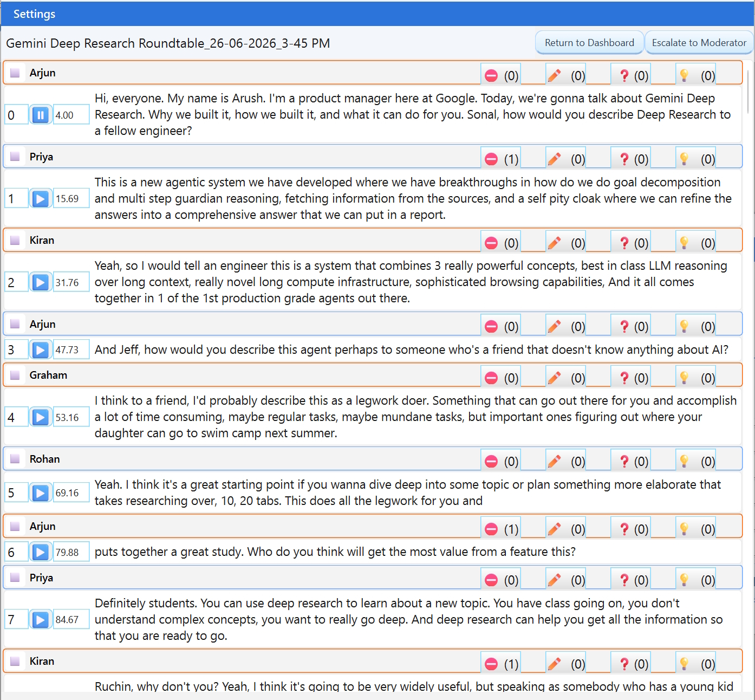Click pencil icon on Arjun segment 3 row

[554, 326]
